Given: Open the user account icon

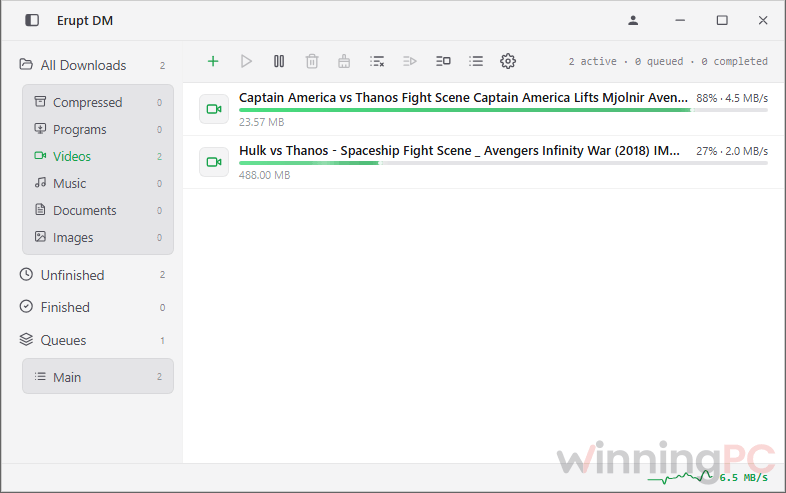Looking at the screenshot, I should click(633, 20).
